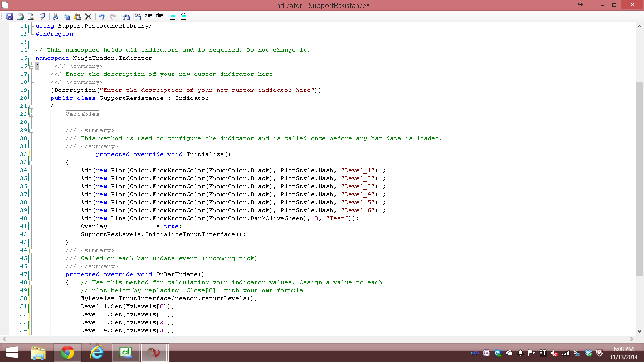Image resolution: width=644 pixels, height=362 pixels.
Task: Cut selected code with the scissors icon
Action: (x=56, y=16)
